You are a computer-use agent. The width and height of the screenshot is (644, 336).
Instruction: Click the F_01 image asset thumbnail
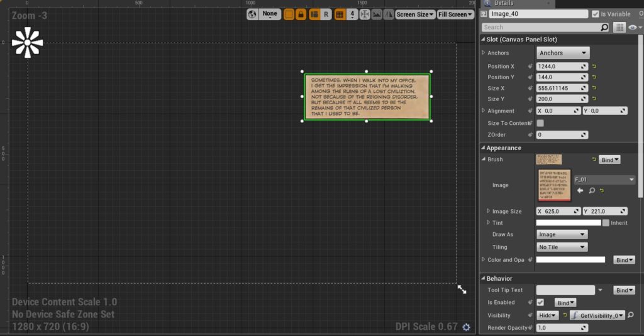click(x=554, y=185)
